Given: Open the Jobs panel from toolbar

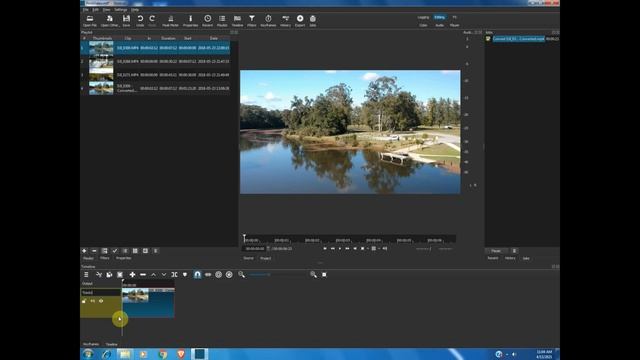Looking at the screenshot, I should pyautogui.click(x=313, y=20).
